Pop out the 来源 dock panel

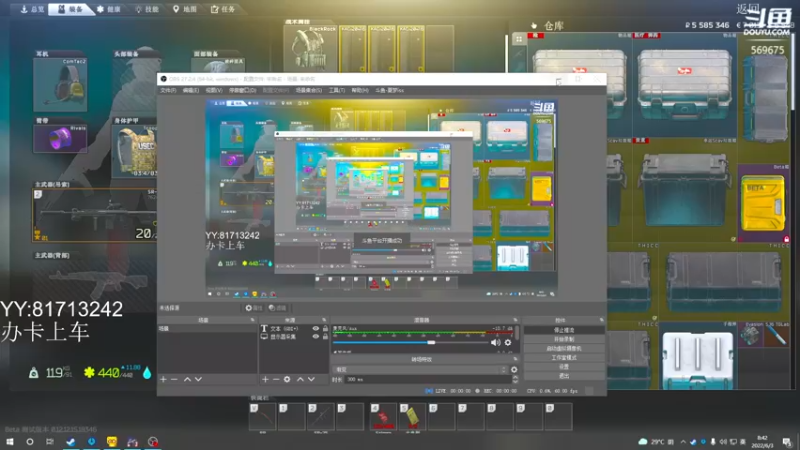tap(324, 320)
